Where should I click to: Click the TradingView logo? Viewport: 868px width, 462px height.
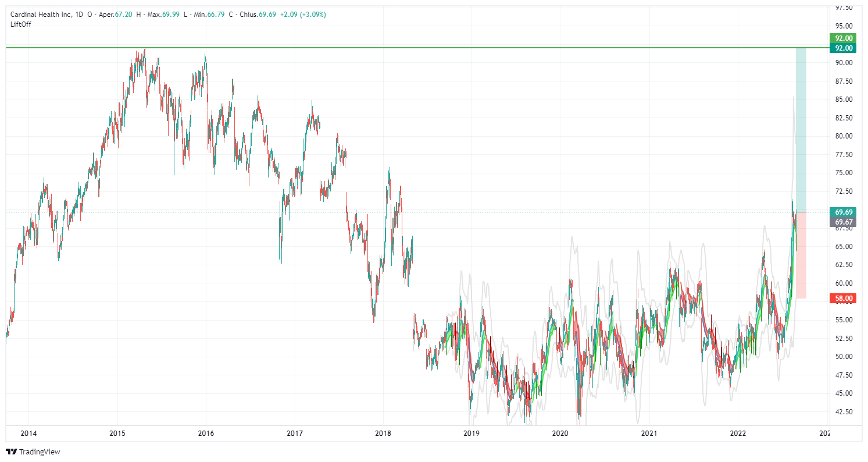pyautogui.click(x=33, y=452)
